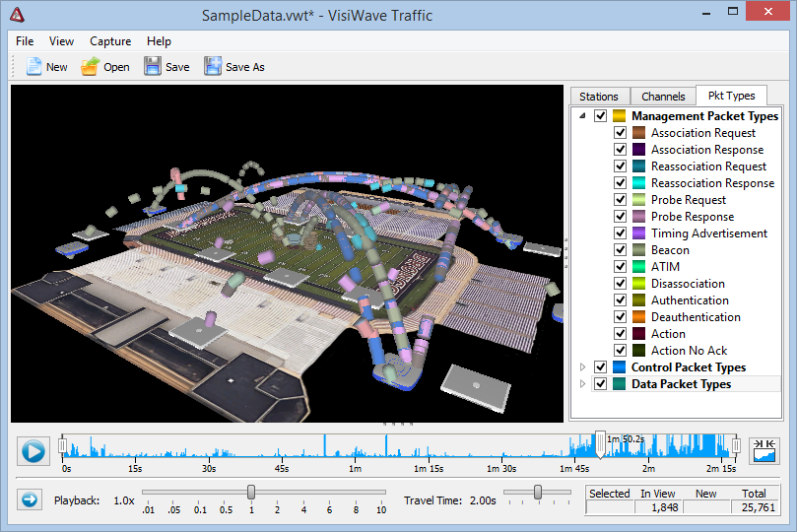Screen dimensions: 797x532
Task: Click the Reassociation Request teal swatch
Action: (638, 166)
